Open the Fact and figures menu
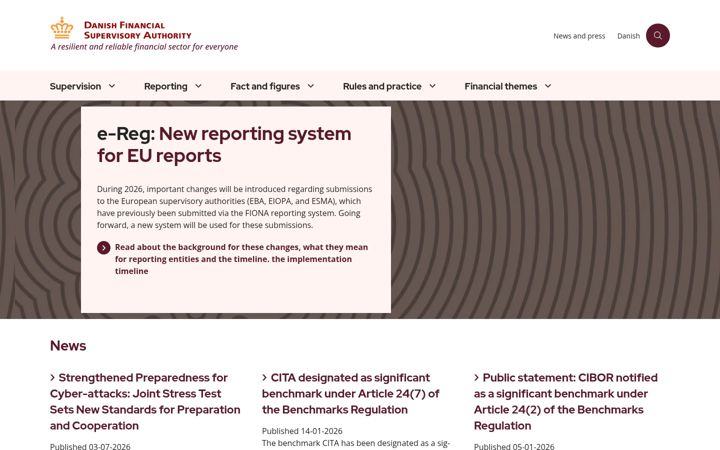Image resolution: width=720 pixels, height=450 pixels. tap(265, 86)
